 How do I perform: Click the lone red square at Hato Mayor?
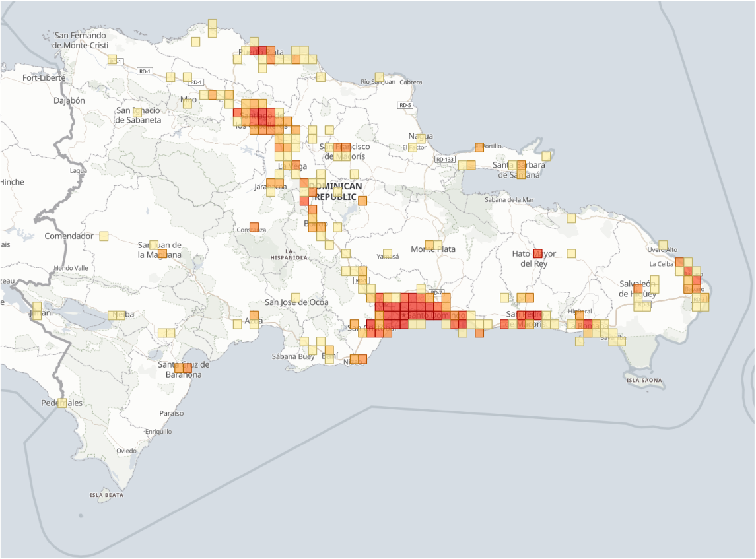(x=537, y=253)
